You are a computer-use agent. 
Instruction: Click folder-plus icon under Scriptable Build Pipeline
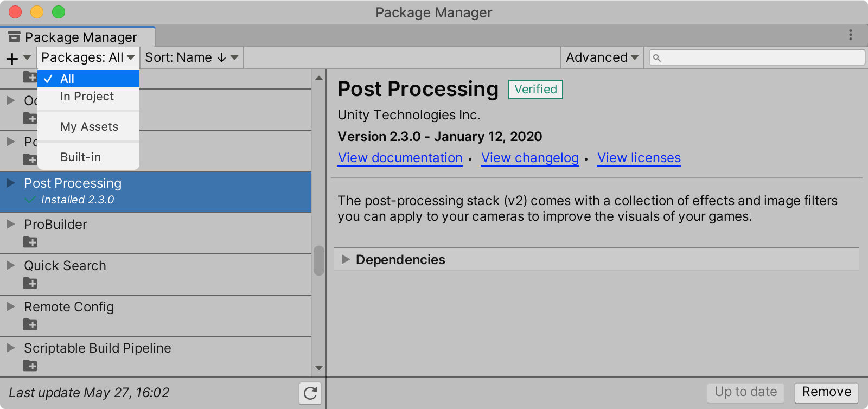point(30,366)
